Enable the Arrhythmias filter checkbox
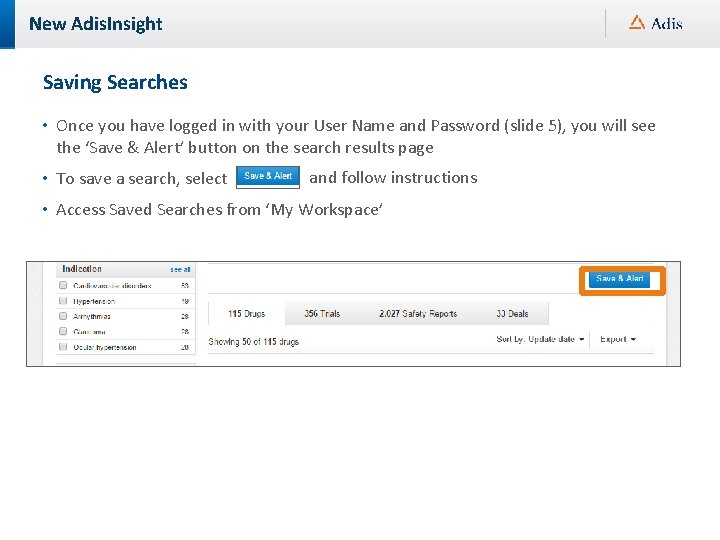This screenshot has width=720, height=540. (x=64, y=316)
